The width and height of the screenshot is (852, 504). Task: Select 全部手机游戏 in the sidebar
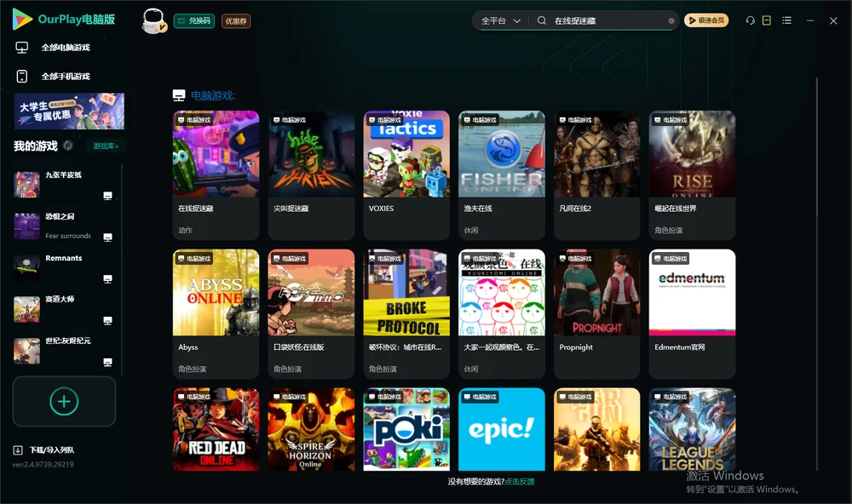[x=66, y=77]
